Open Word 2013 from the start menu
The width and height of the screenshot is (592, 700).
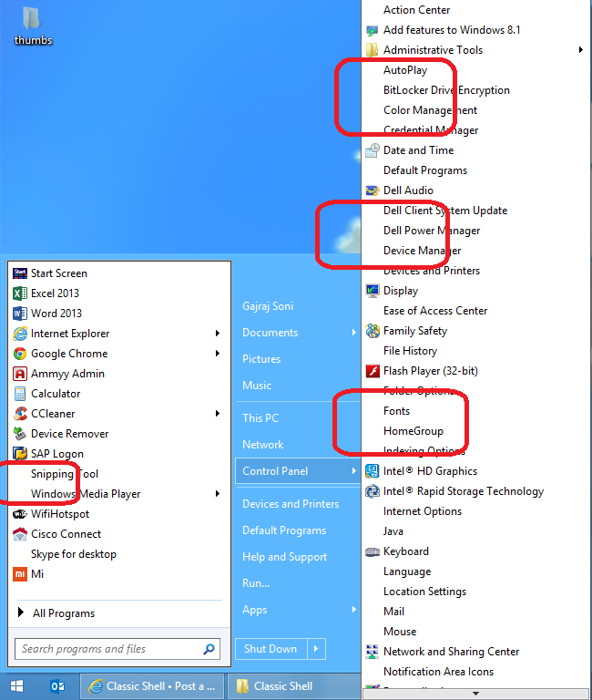(x=20, y=314)
